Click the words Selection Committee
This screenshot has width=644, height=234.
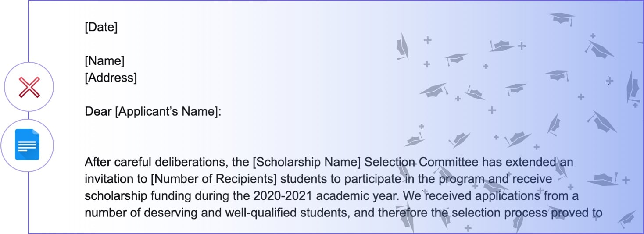[x=422, y=163]
